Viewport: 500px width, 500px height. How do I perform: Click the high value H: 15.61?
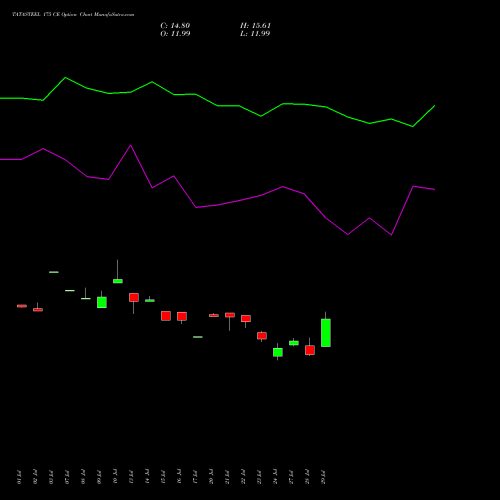point(255,26)
